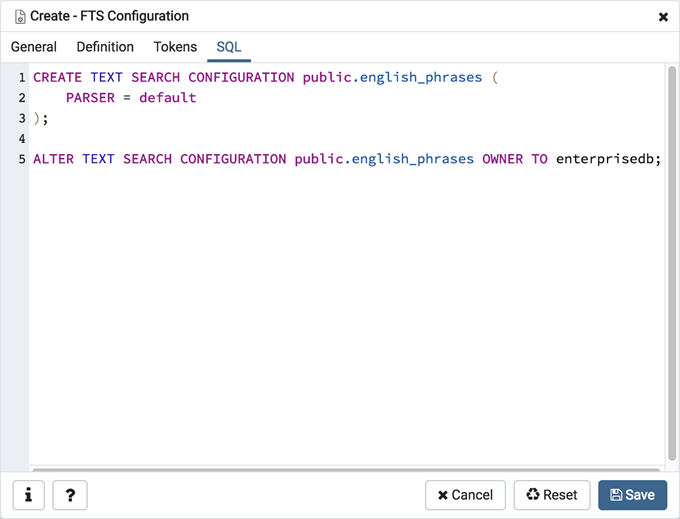Save the FTS configuration

coord(632,495)
